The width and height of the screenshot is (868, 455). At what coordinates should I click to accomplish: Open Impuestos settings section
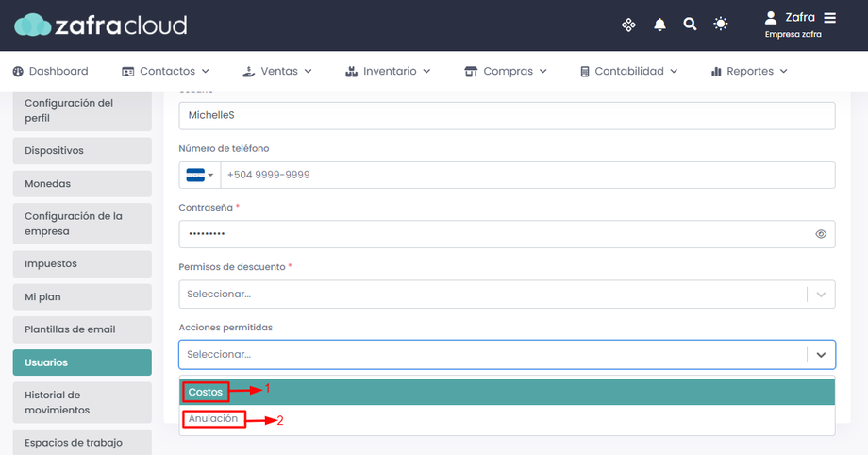click(x=82, y=263)
